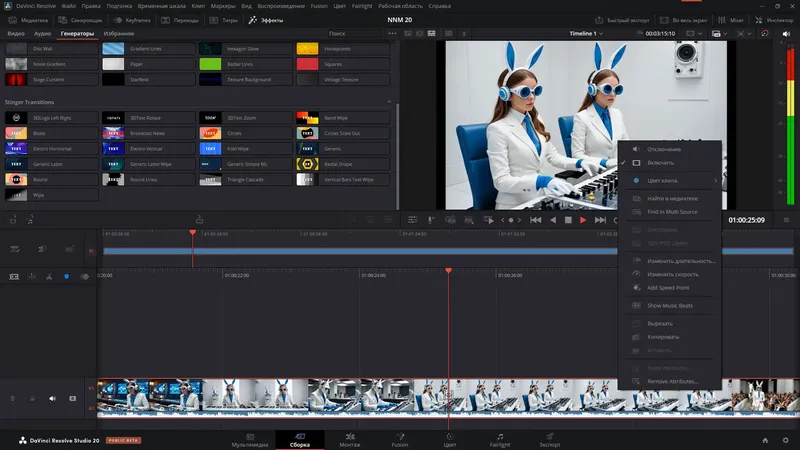Open the Инспектор inspector panel

pos(774,20)
